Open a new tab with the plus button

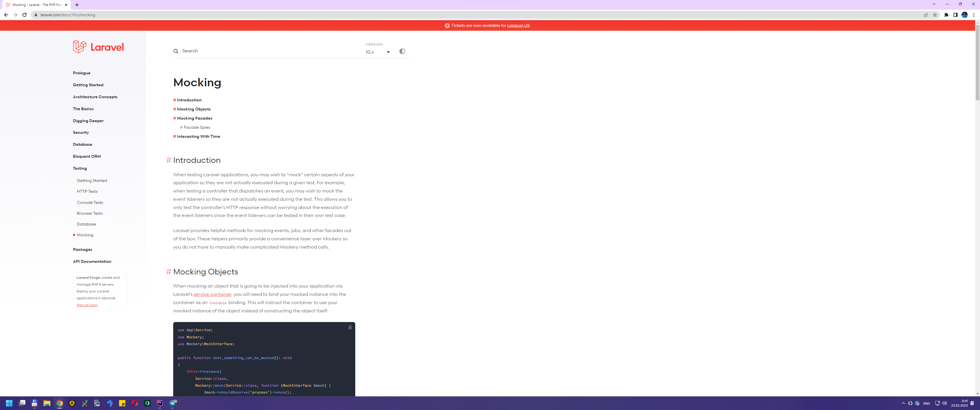pyautogui.click(x=77, y=5)
